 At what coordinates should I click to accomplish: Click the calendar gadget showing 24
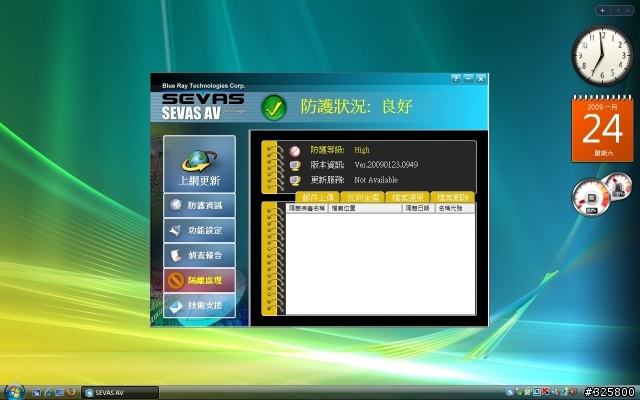602,129
